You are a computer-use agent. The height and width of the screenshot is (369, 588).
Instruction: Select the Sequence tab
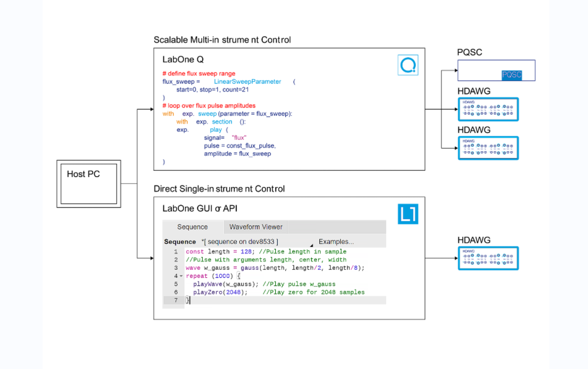click(x=192, y=227)
